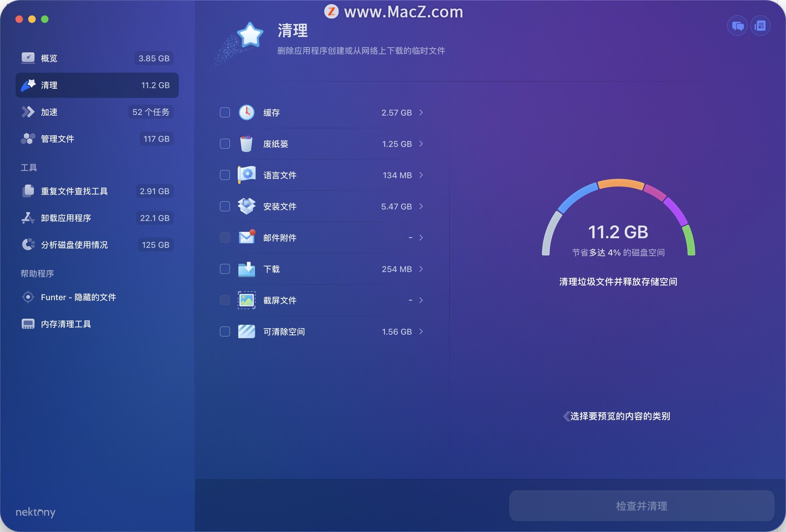Screen dimensions: 786x532
Task: Launch the Funter hidden files helper icon
Action: tap(28, 297)
